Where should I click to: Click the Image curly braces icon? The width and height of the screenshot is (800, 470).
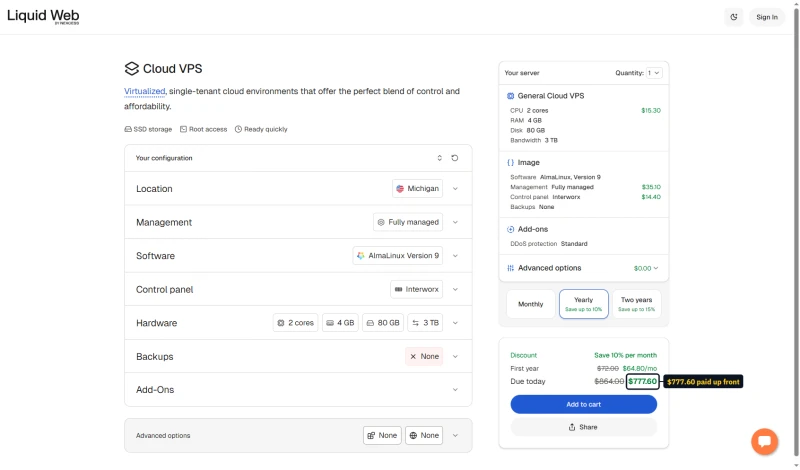click(510, 163)
